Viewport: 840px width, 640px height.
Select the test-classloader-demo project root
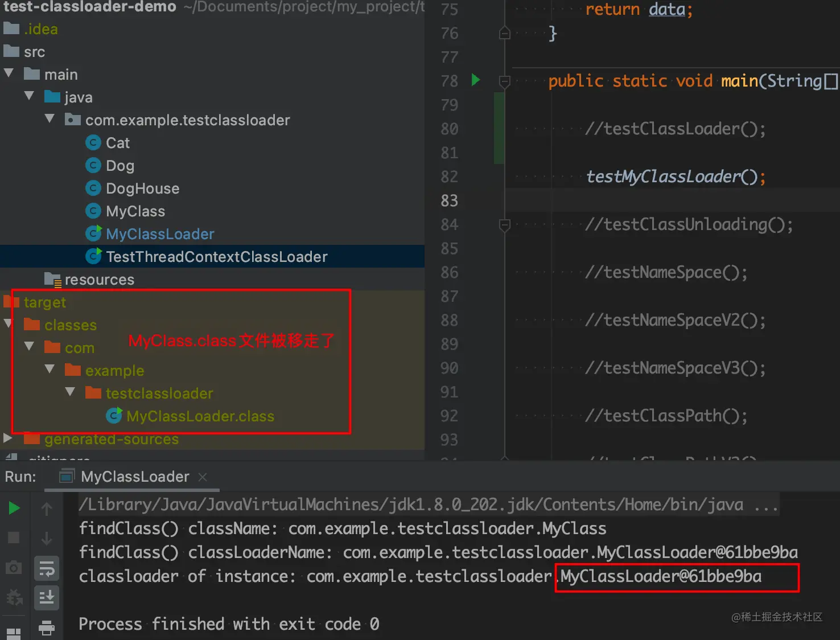90,7
